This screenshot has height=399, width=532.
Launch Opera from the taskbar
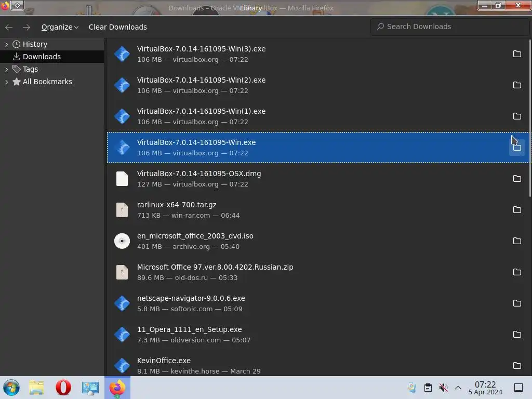click(63, 388)
